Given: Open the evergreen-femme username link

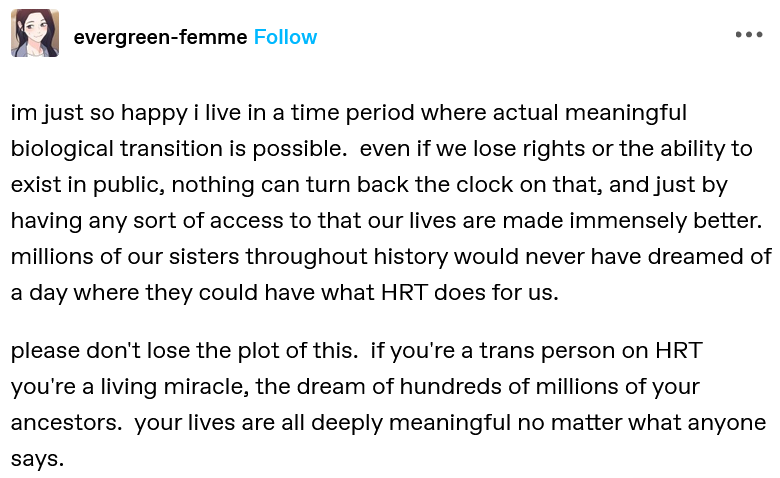Looking at the screenshot, I should (160, 37).
